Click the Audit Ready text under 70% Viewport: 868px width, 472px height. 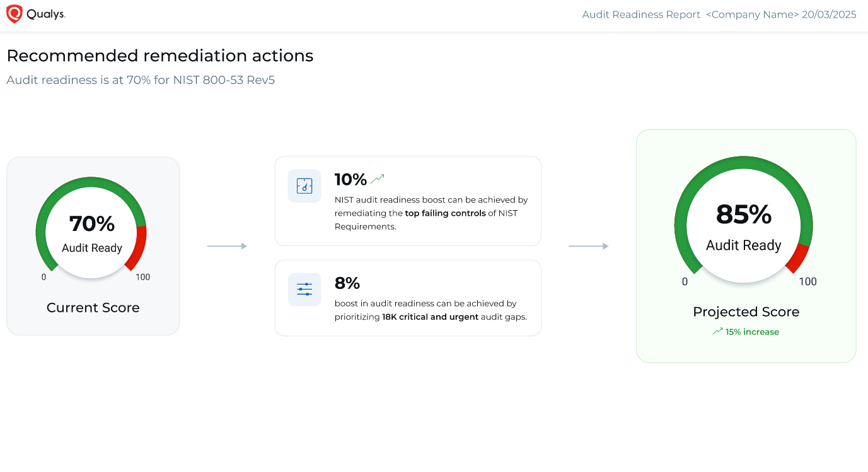coord(92,248)
